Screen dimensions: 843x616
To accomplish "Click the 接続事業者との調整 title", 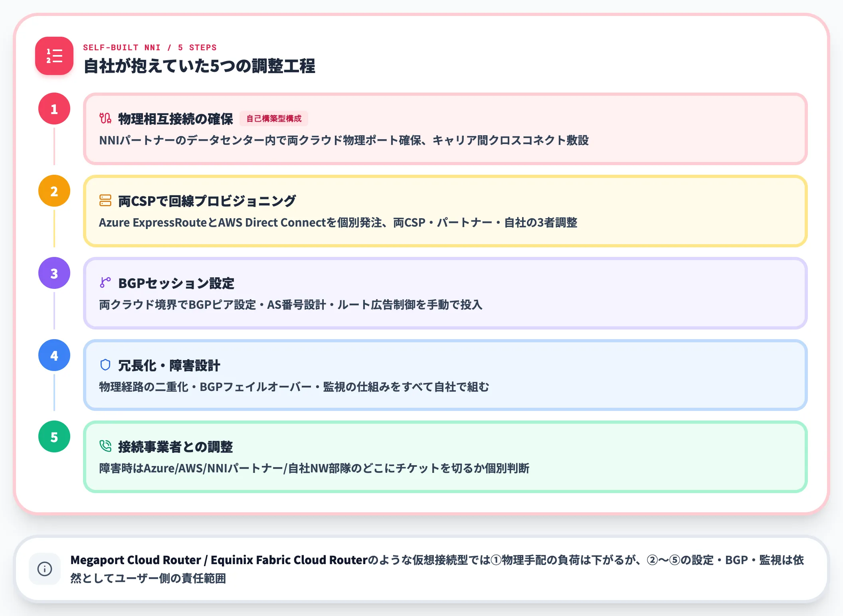I will 176,446.
